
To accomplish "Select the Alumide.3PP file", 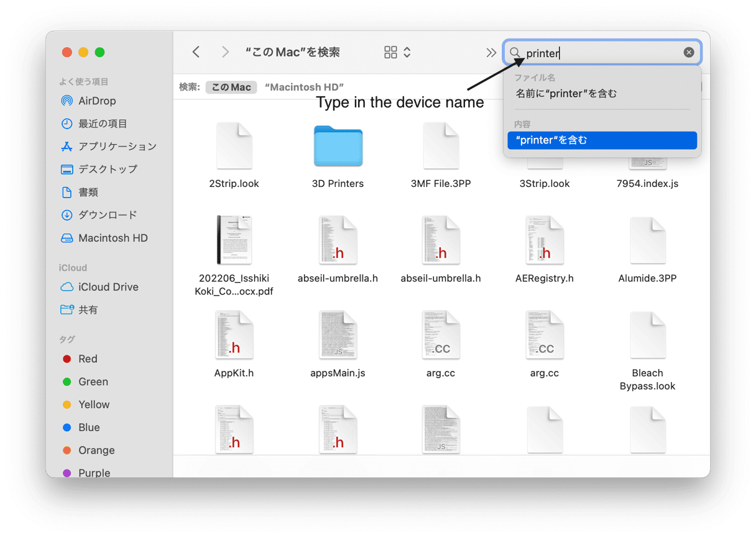I will [x=648, y=250].
